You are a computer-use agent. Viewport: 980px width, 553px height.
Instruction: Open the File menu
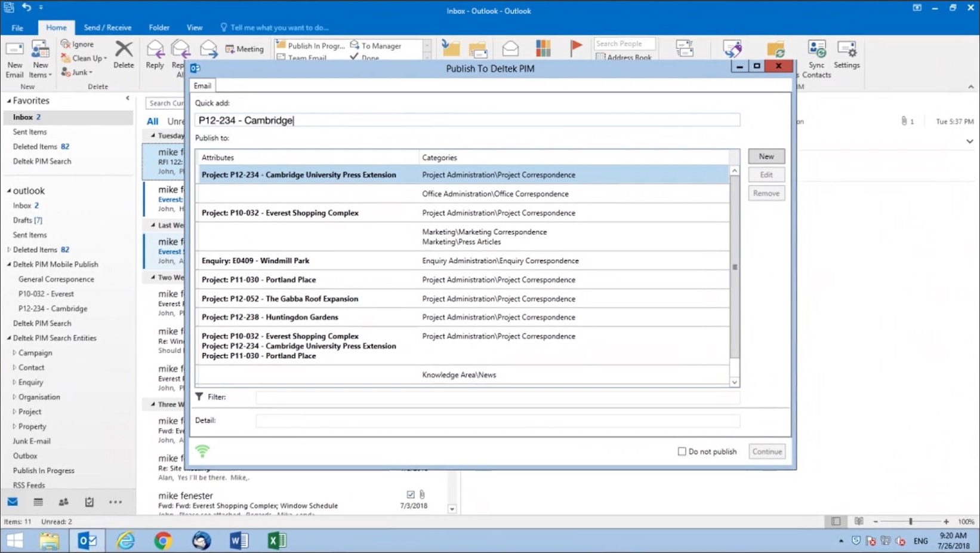pos(17,27)
